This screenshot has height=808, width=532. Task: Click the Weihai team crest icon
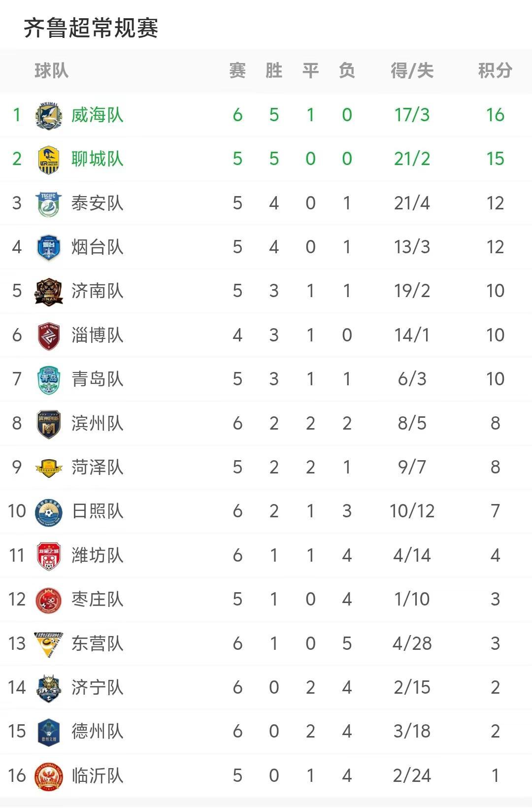[x=49, y=116]
